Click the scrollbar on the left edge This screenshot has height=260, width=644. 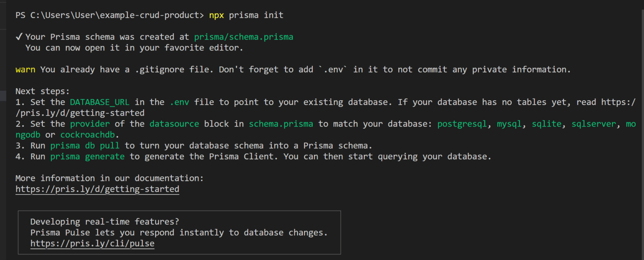tap(3, 97)
